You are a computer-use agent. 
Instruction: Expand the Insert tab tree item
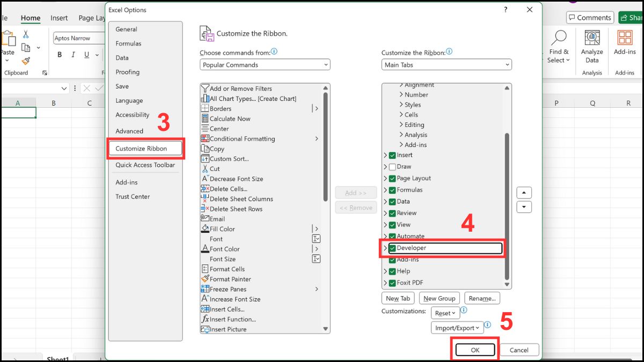[385, 155]
